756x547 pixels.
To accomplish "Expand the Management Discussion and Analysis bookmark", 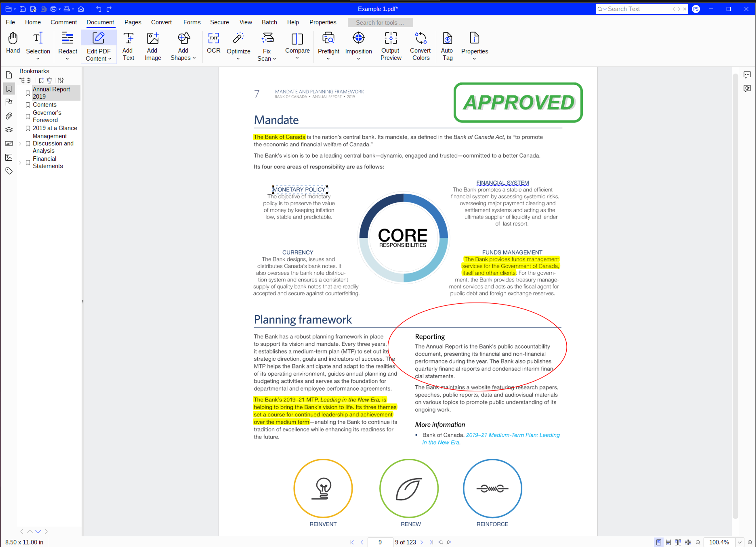I will point(20,144).
